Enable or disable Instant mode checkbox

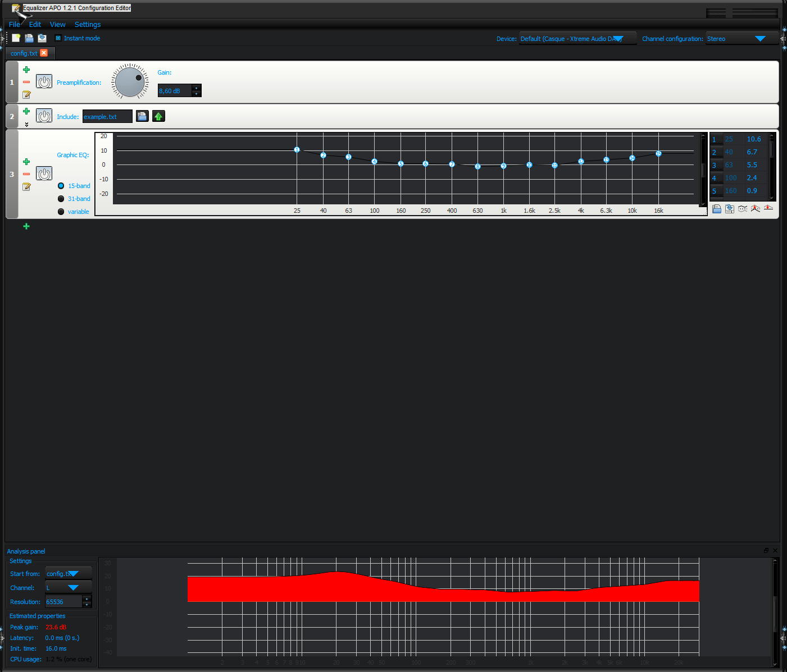pos(58,38)
